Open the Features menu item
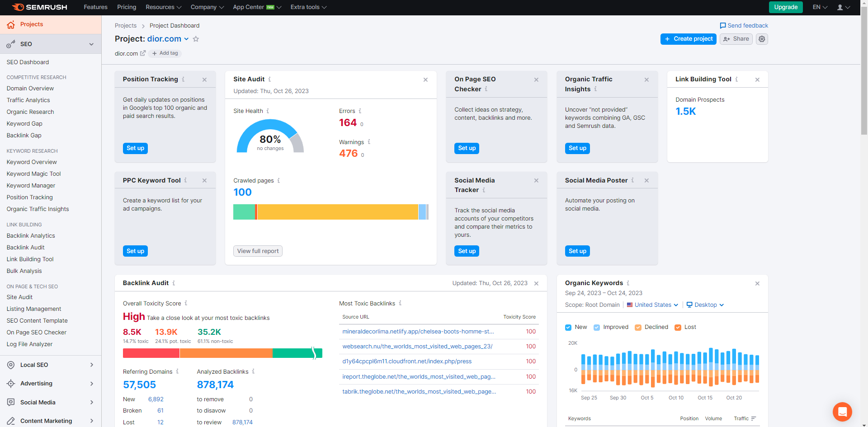The width and height of the screenshot is (868, 427). pos(96,7)
